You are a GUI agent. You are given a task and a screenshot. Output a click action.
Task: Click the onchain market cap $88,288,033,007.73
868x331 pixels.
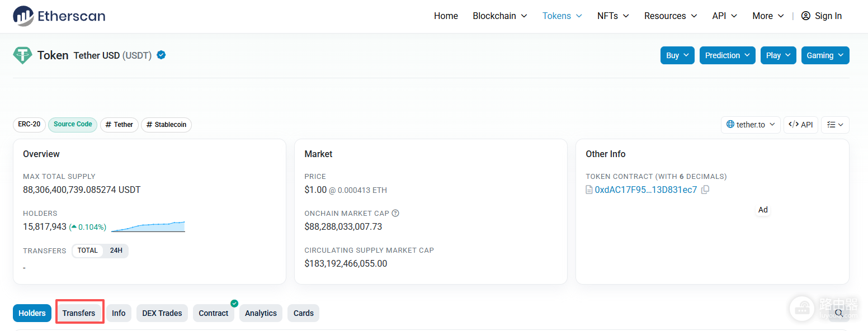[343, 226]
